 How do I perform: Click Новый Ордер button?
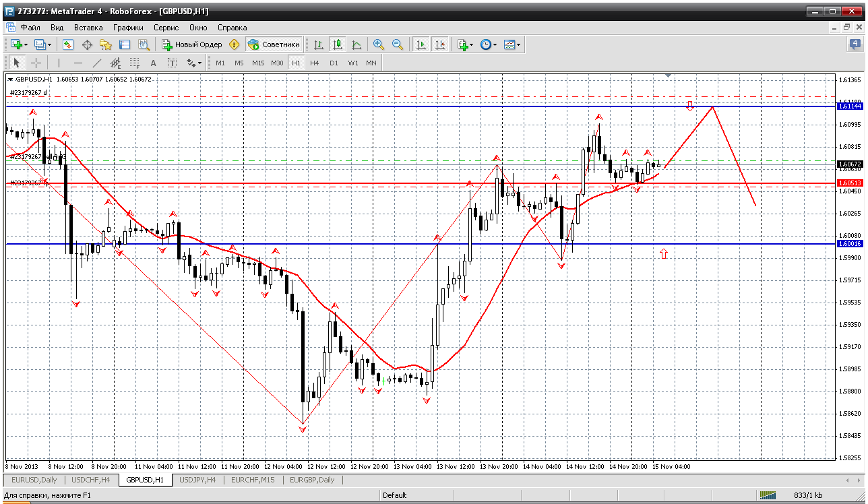191,44
